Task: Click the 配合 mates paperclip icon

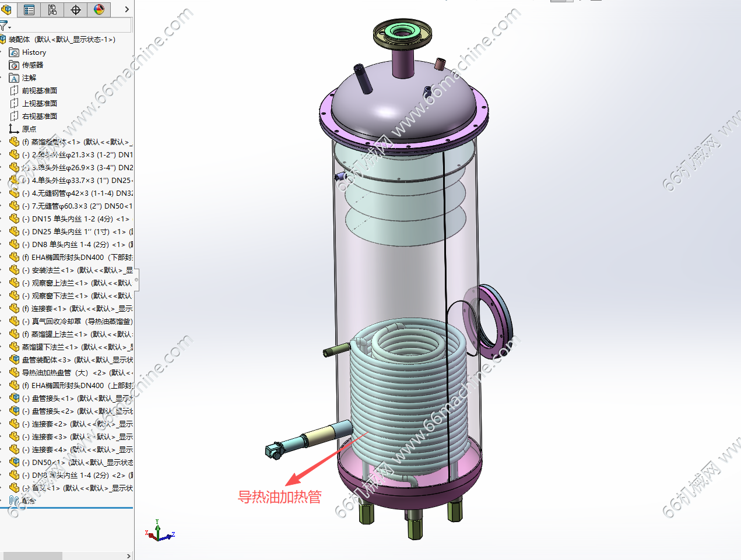Action: click(x=15, y=500)
